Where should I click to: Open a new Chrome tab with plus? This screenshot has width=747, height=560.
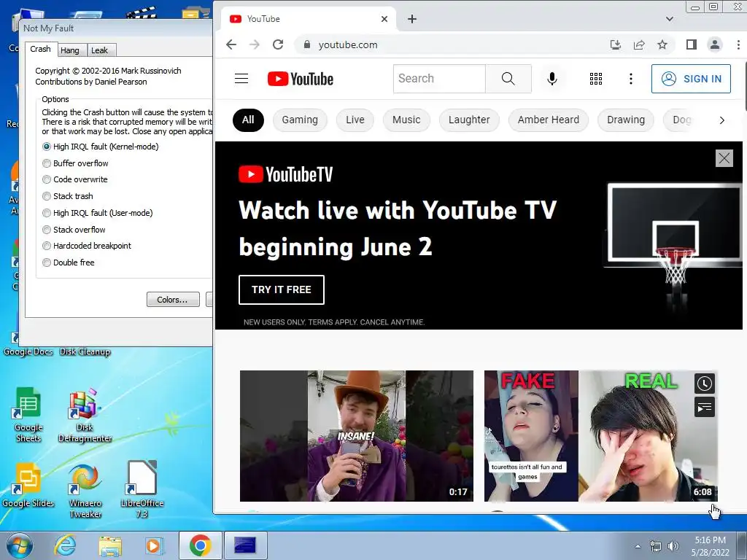412,19
